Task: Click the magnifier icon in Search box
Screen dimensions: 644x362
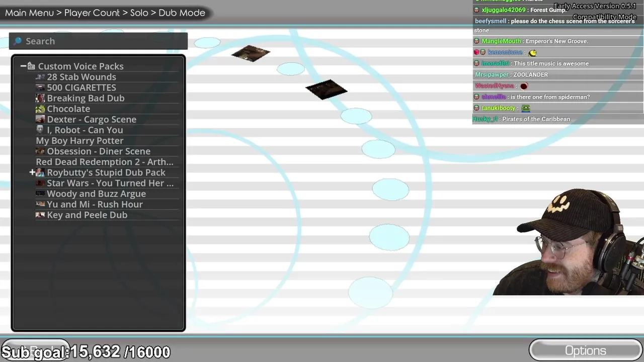Action: click(x=18, y=41)
